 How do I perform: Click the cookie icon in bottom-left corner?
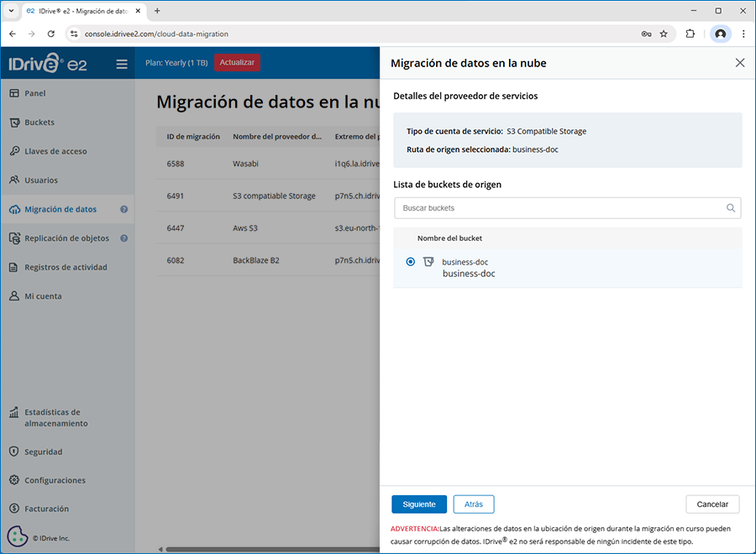click(x=18, y=536)
